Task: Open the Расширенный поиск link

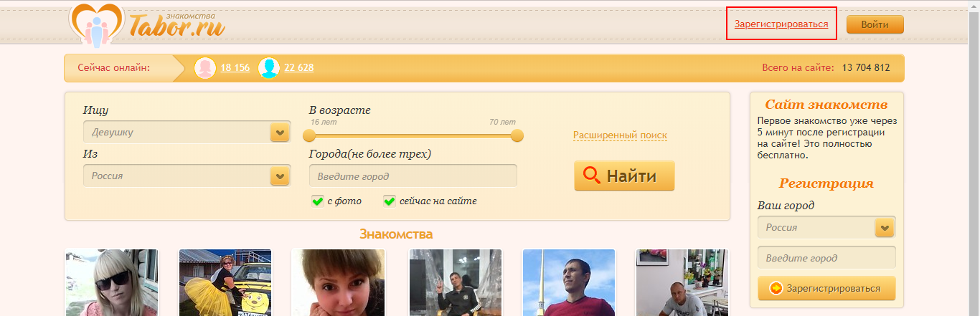Action: [x=620, y=135]
